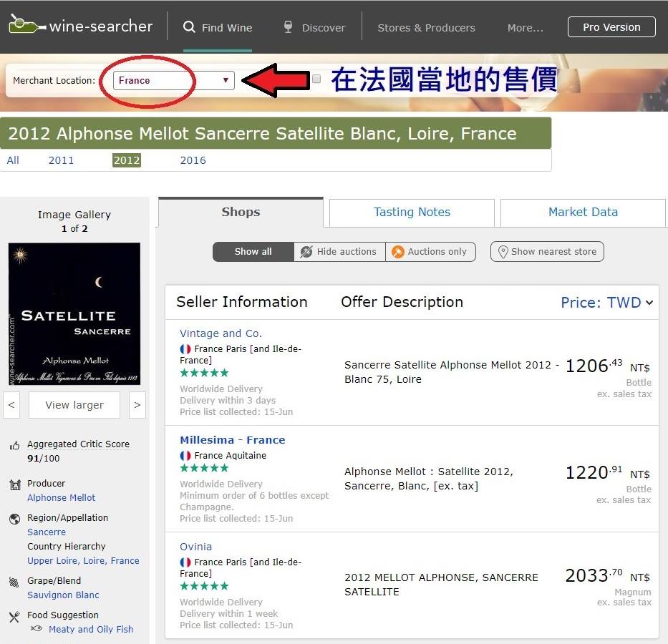This screenshot has width=668, height=644.
Task: Select the 2012 vintage
Action: click(x=127, y=160)
